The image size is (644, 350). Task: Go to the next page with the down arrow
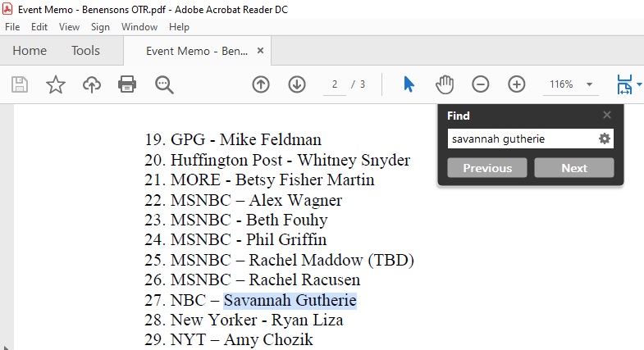coord(297,84)
